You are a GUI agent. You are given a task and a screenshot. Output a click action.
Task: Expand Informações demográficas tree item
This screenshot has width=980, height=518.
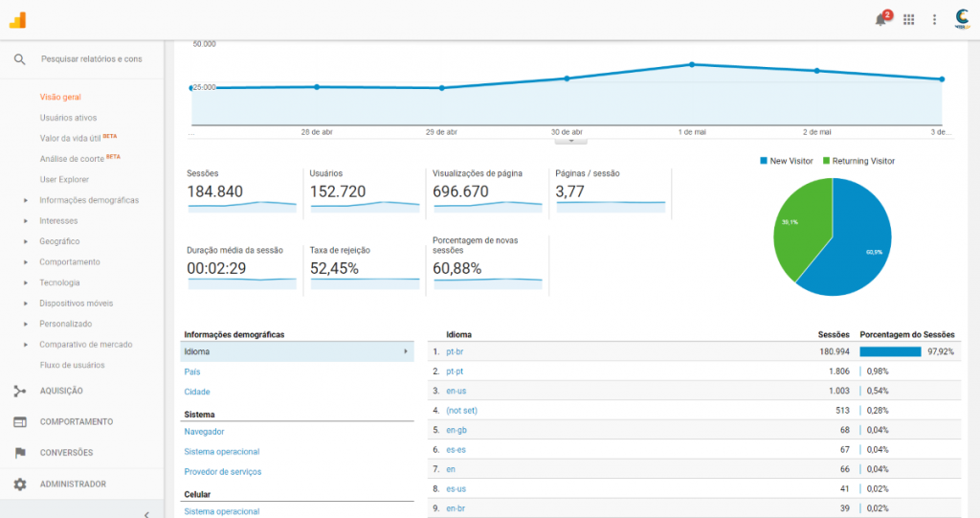pyautogui.click(x=26, y=200)
